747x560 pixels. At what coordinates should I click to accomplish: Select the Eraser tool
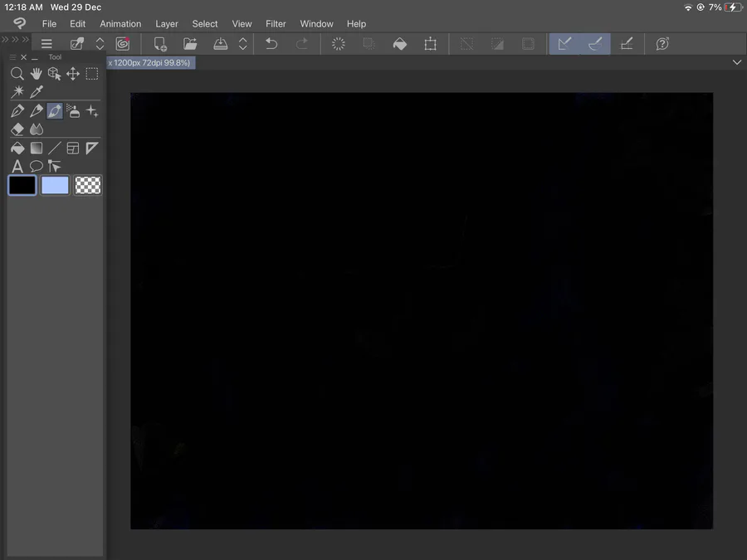[17, 129]
